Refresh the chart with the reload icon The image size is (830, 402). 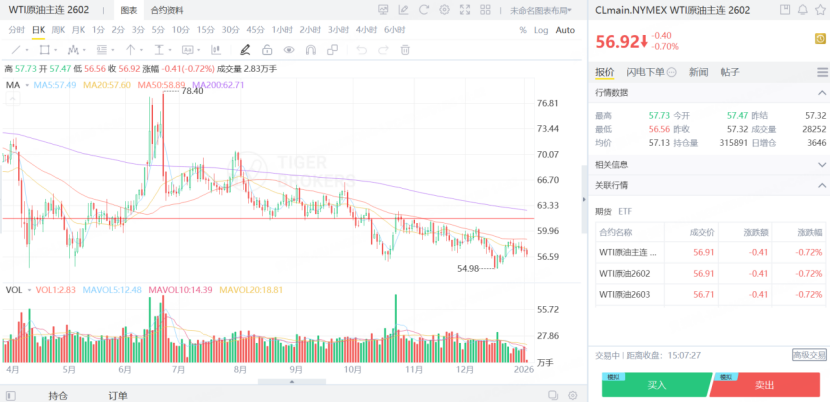tap(424, 10)
